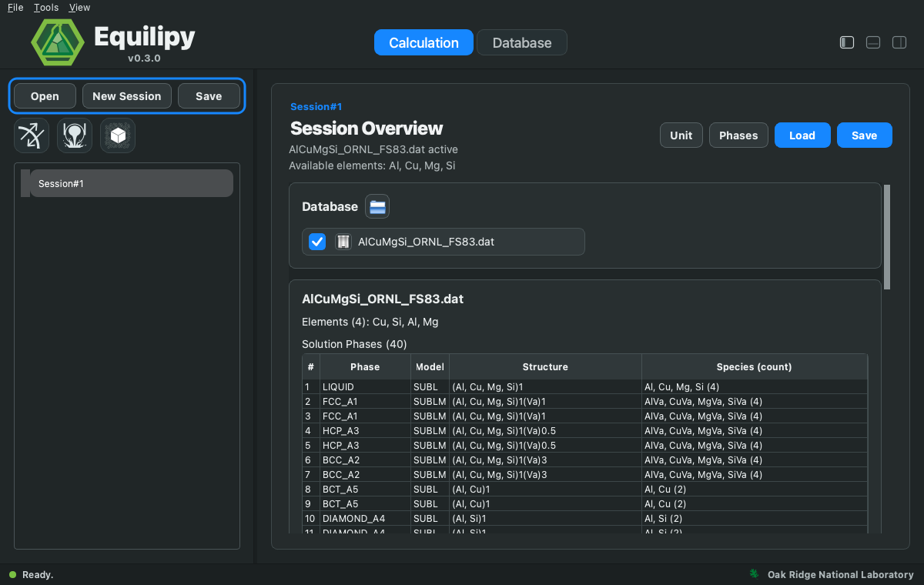Click the Al, Si (2) cell in row 10
924x585 pixels.
click(x=754, y=518)
